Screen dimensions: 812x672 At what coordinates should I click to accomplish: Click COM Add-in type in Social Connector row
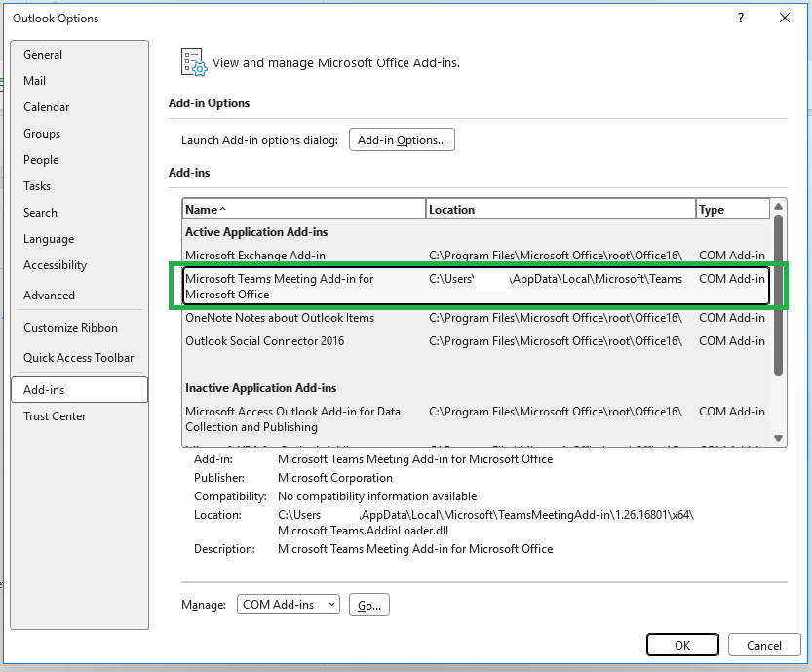(x=732, y=341)
